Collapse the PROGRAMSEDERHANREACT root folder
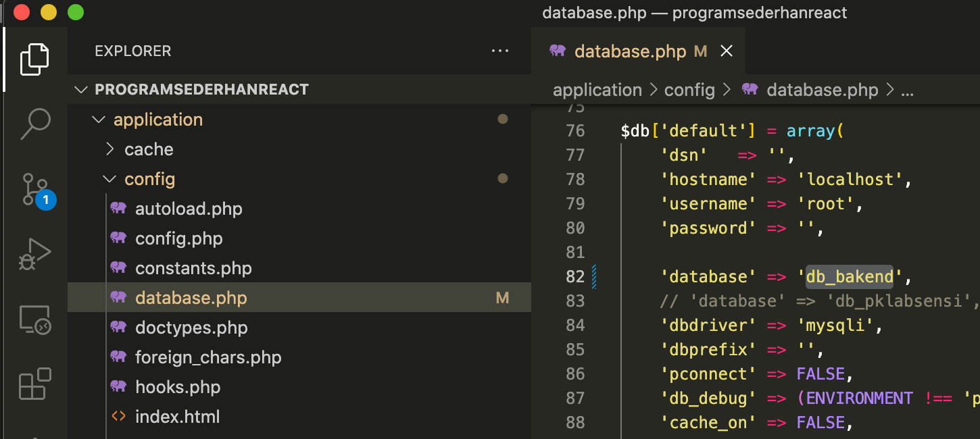Image resolution: width=980 pixels, height=439 pixels. [201, 90]
